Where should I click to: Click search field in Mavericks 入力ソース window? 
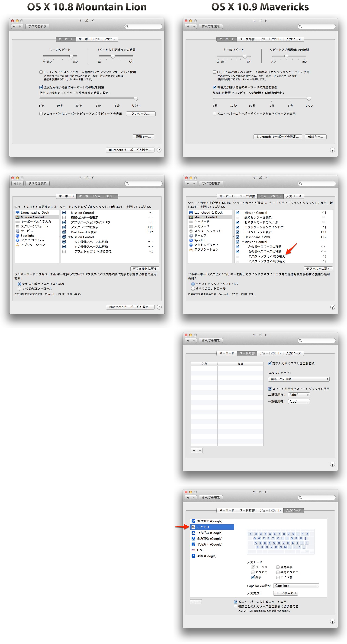click(316, 498)
